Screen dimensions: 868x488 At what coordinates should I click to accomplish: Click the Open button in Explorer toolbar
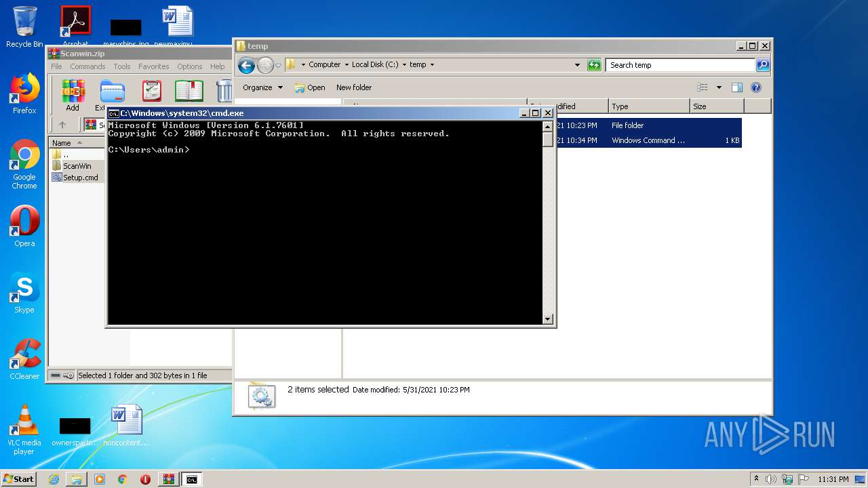pyautogui.click(x=310, y=87)
